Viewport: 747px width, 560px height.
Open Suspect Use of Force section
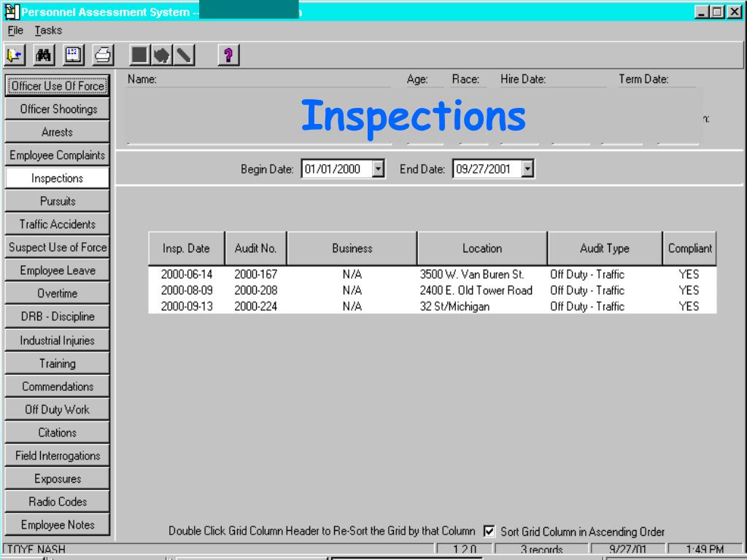(57, 247)
